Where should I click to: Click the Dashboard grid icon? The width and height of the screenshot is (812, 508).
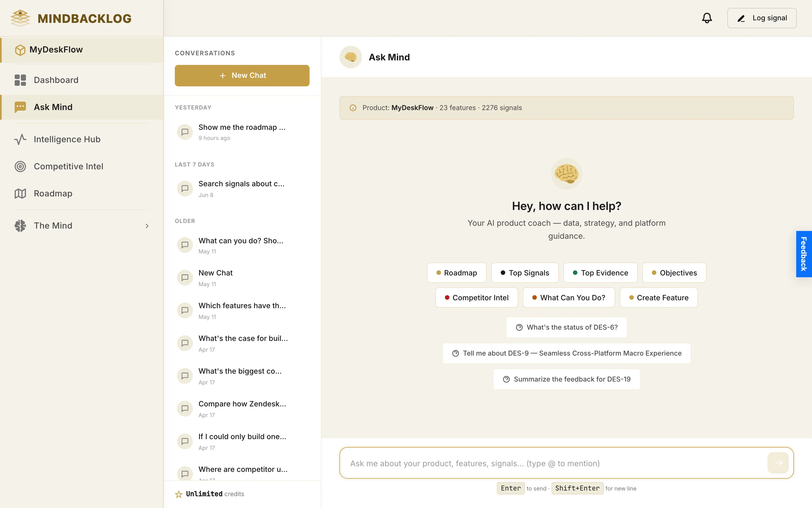tap(20, 80)
